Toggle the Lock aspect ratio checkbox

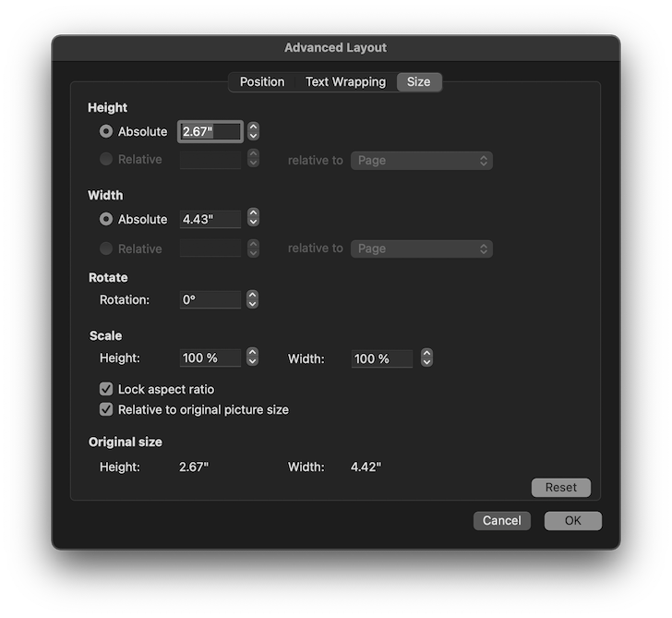pyautogui.click(x=106, y=389)
